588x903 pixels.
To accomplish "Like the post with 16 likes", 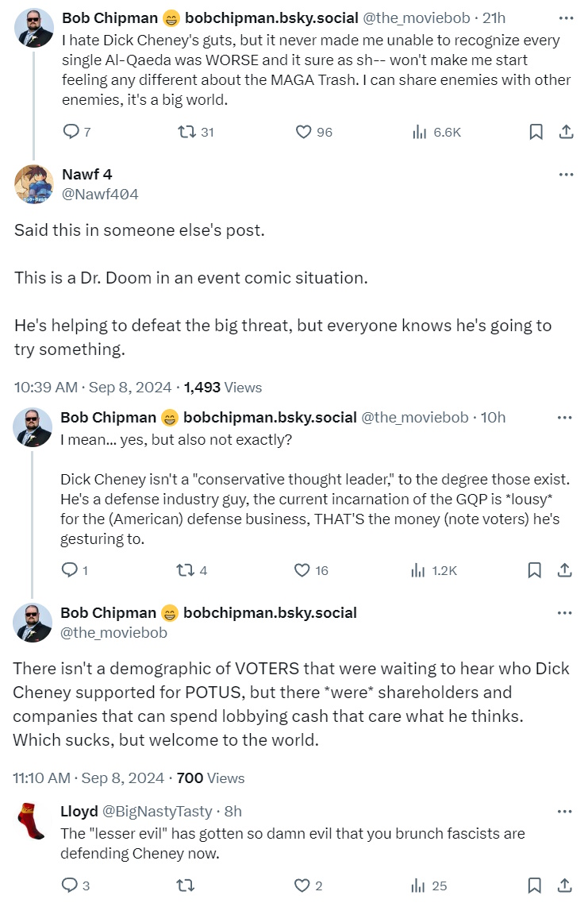I will tap(302, 569).
